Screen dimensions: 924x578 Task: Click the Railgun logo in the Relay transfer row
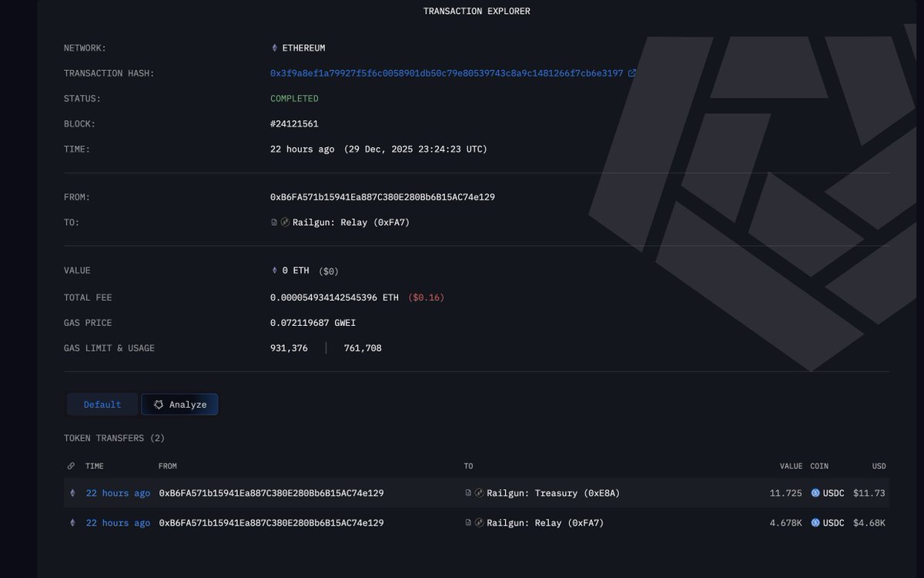(479, 523)
